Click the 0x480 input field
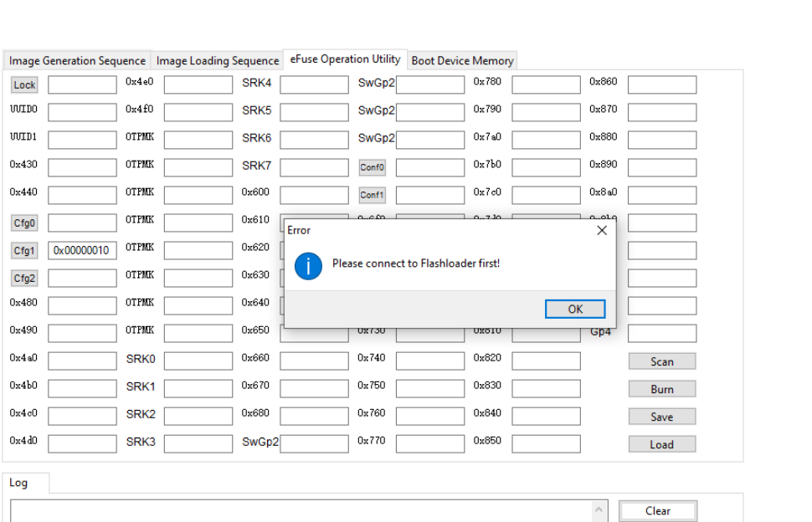This screenshot has width=812, height=522. tap(82, 305)
